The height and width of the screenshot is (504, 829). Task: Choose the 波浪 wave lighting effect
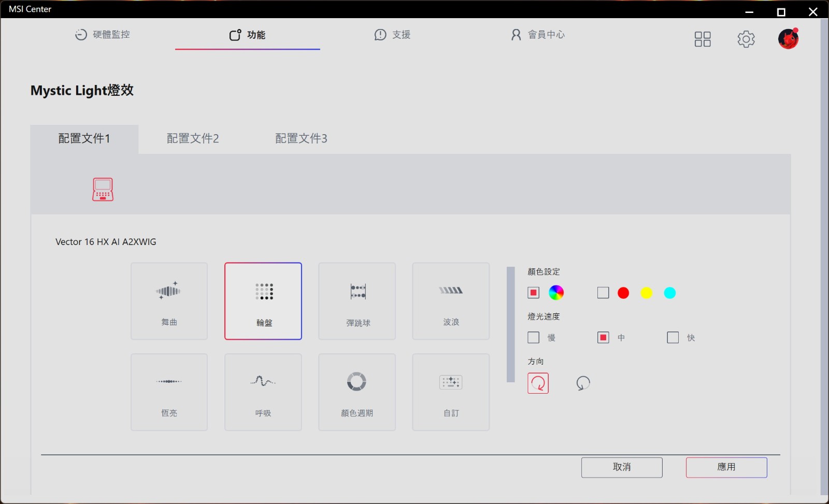click(451, 301)
